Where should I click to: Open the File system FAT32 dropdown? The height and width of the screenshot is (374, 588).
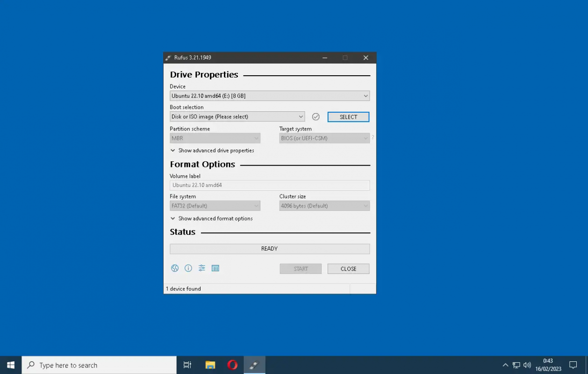(x=215, y=206)
